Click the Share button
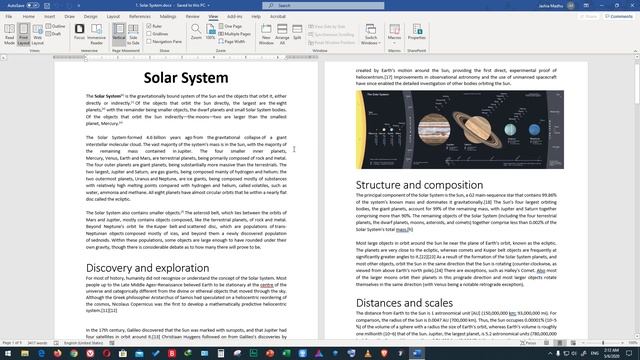The height and width of the screenshot is (360, 640). pos(589,16)
